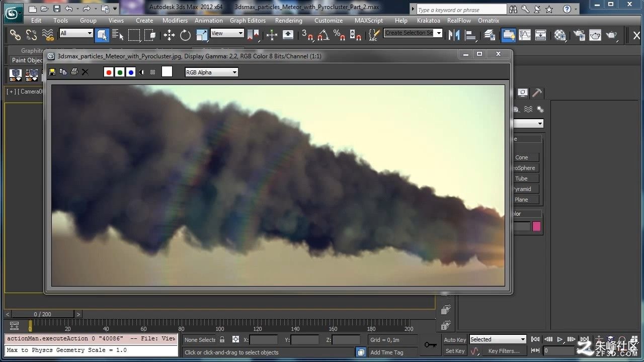This screenshot has width=644, height=362.
Task: Activate the Select and Rotate tool
Action: (x=186, y=35)
